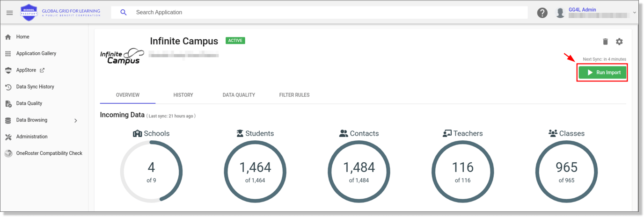This screenshot has height=217, width=644.
Task: Click the "Next Sync: in 4 minutes" text
Action: [604, 59]
